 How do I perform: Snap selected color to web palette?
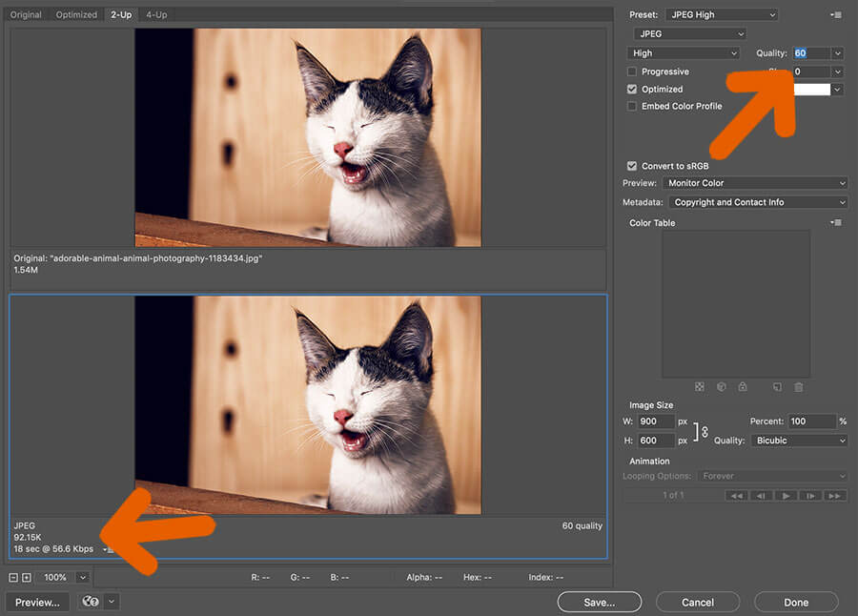723,387
